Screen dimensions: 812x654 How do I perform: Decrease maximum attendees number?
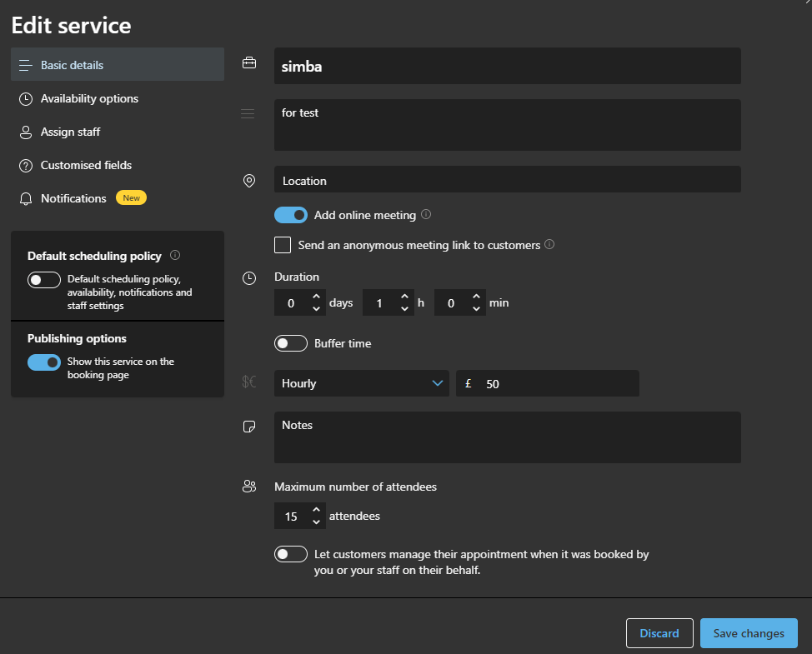(317, 522)
